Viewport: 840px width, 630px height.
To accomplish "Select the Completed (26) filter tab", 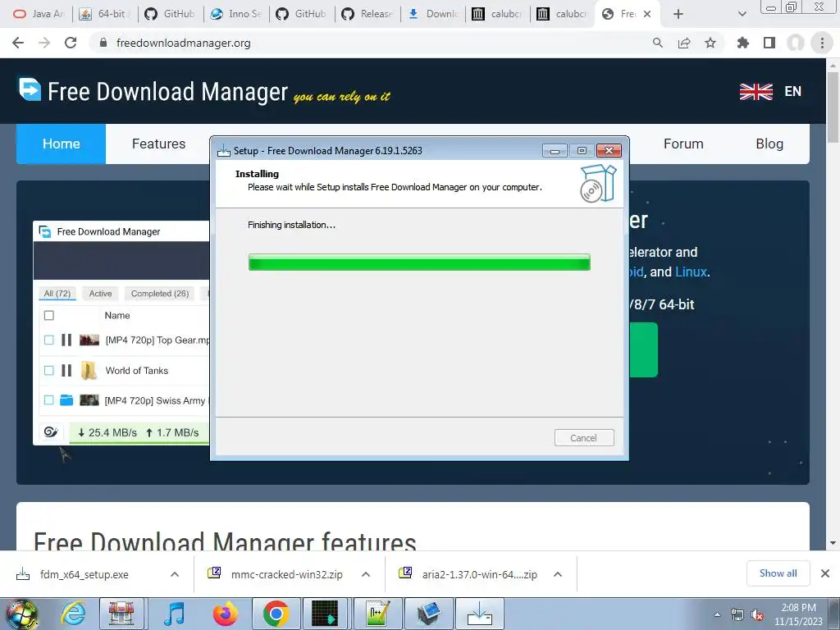I will (160, 294).
